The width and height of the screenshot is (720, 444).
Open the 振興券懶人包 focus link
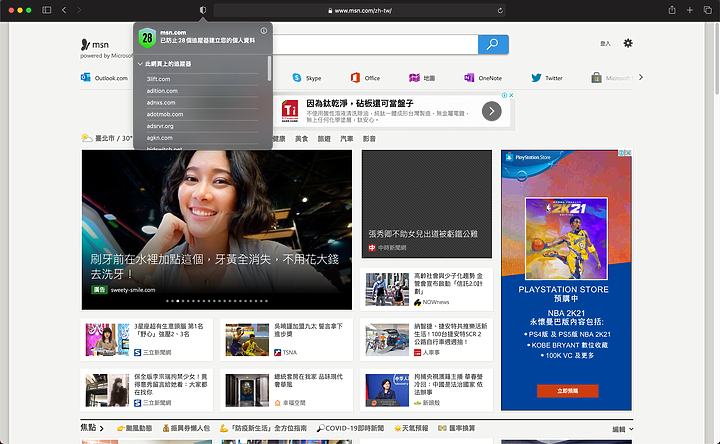[186, 428]
